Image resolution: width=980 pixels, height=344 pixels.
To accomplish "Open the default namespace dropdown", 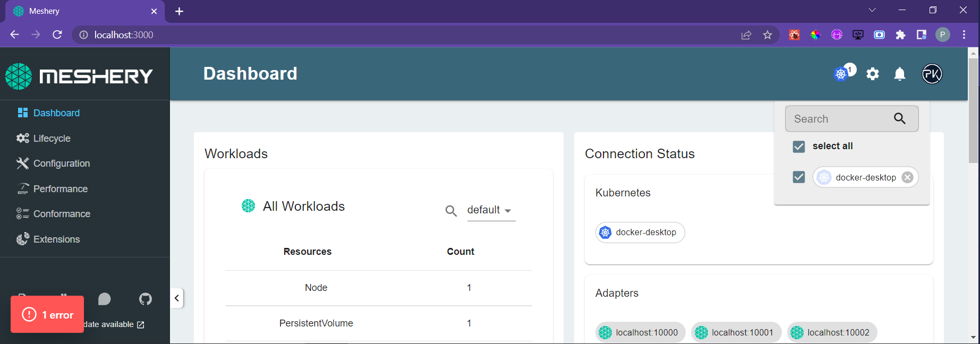I will 491,210.
